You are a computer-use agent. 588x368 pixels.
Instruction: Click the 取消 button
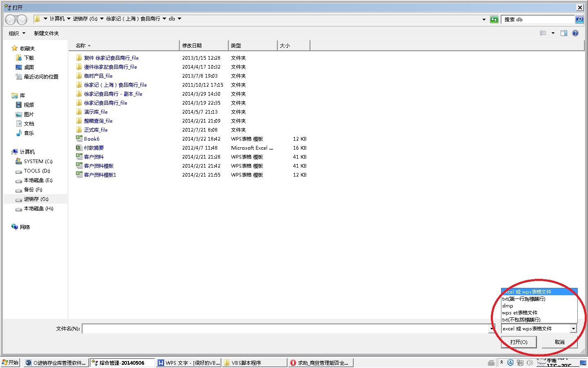pyautogui.click(x=559, y=342)
